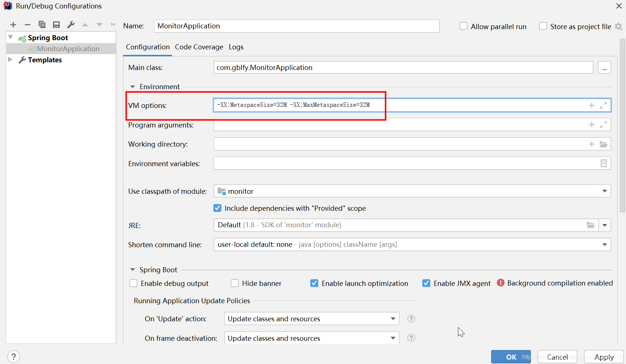This screenshot has height=364, width=626.
Task: Open the Environment variables editor icon
Action: (x=604, y=163)
